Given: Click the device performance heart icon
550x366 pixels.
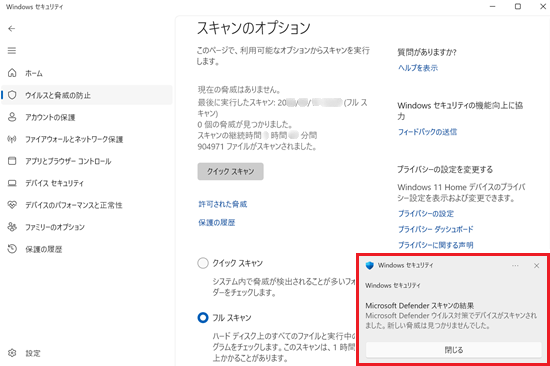Looking at the screenshot, I should (x=12, y=205).
